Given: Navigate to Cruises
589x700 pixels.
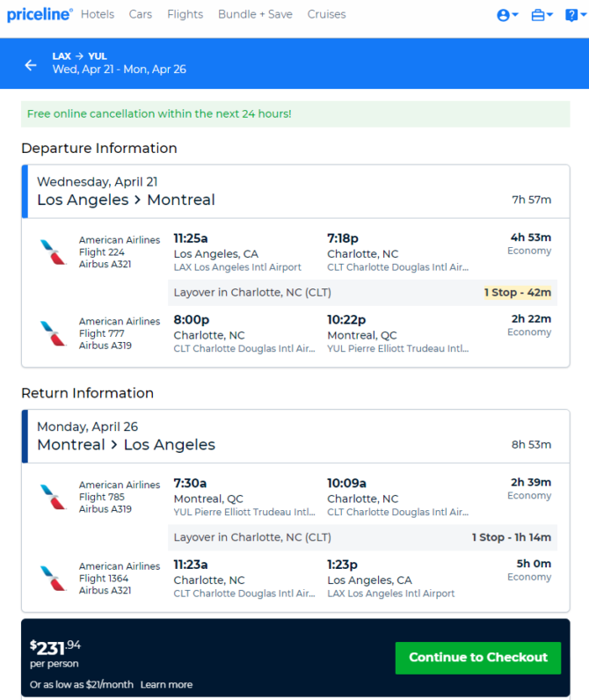Looking at the screenshot, I should point(326,14).
